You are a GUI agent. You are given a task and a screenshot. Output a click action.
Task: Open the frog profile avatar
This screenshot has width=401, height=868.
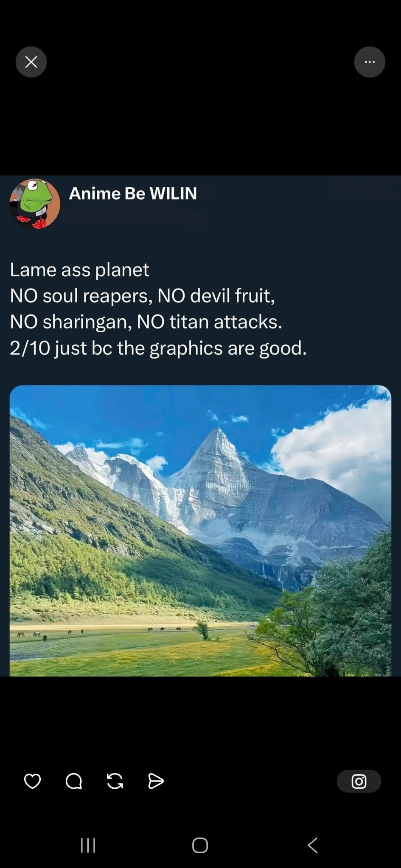[x=35, y=203]
